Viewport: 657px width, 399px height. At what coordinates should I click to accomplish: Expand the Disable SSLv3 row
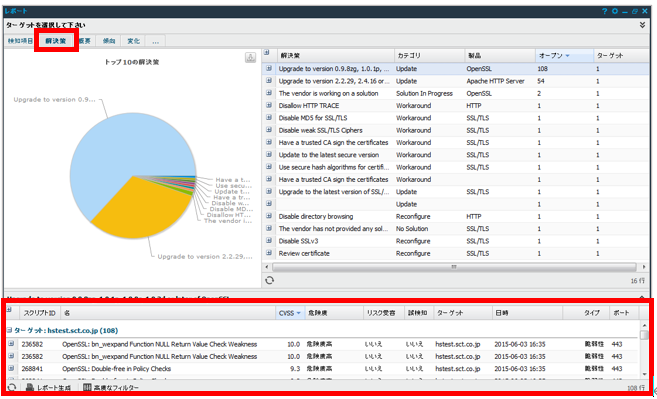269,241
